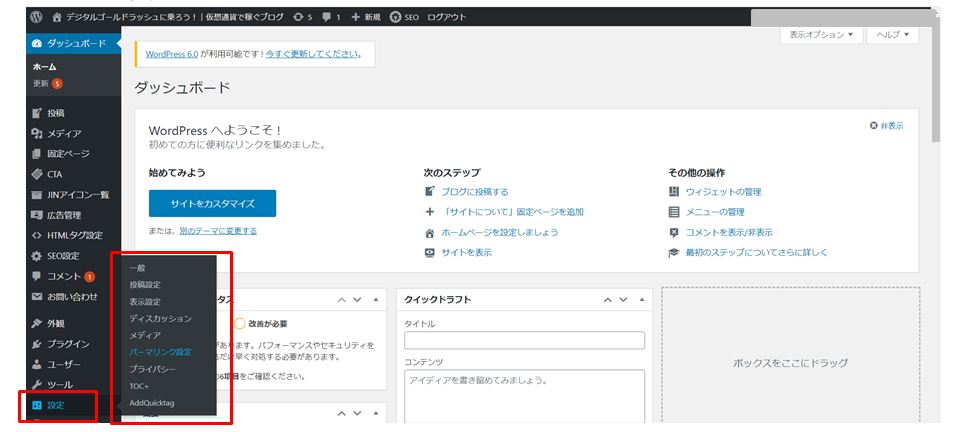960x432 pixels.
Task: Focus the コンテンツ textarea in クイックドラフト
Action: pyautogui.click(x=524, y=396)
